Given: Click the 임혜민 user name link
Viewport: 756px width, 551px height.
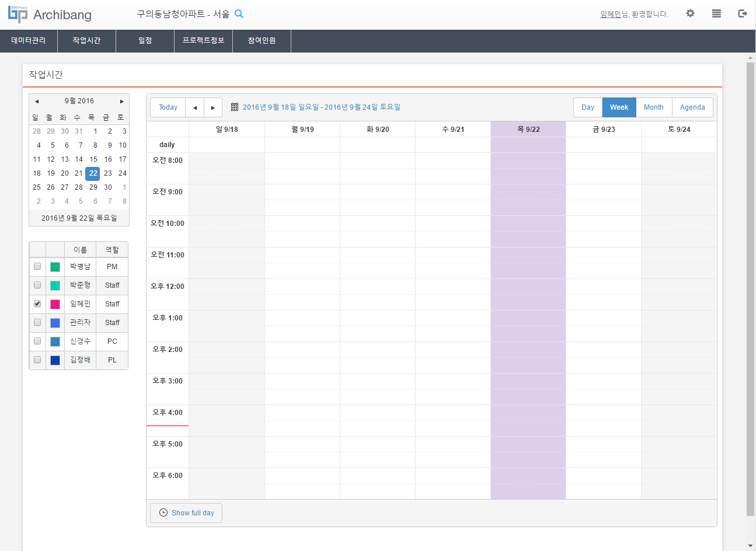Looking at the screenshot, I should coord(611,14).
